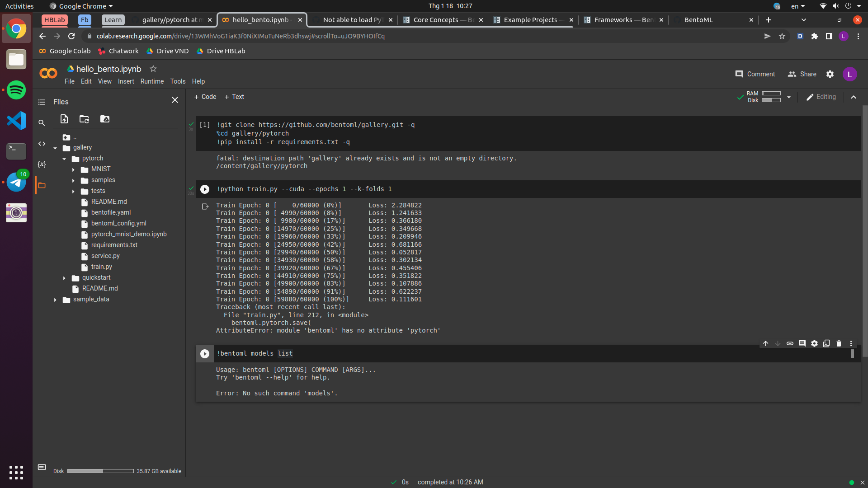Refresh the file browser listing

pos(84,119)
